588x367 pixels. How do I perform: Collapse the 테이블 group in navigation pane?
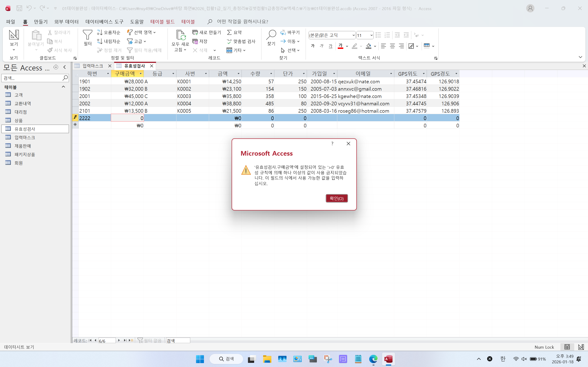coord(63,87)
